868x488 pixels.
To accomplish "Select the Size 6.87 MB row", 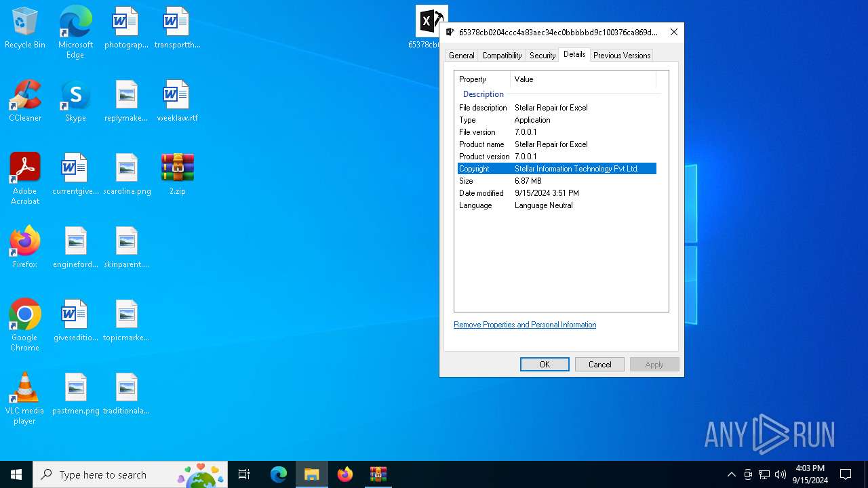I will [557, 181].
